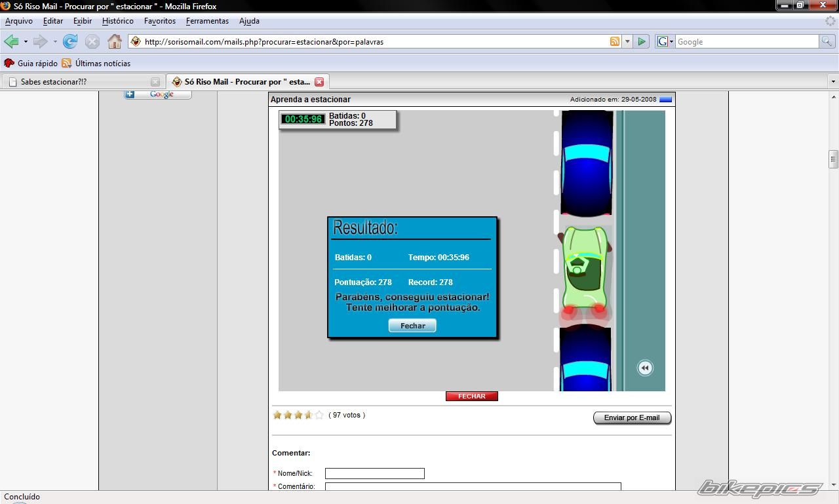Click the rewind button in the game
The width and height of the screenshot is (839, 504).
(645, 368)
